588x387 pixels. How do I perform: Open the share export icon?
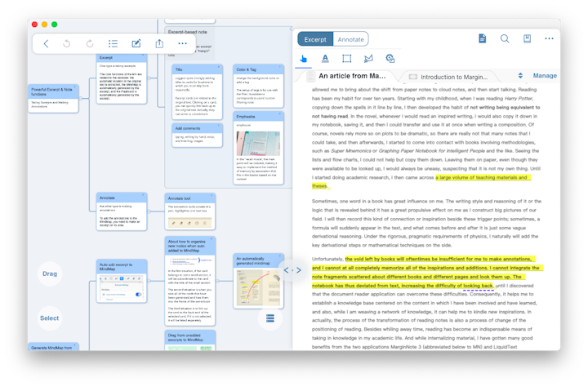[159, 43]
